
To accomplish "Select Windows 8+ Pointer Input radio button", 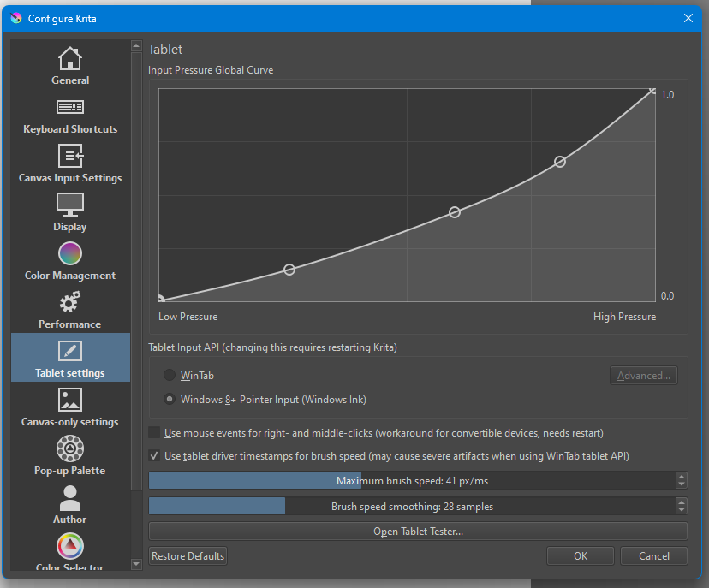I will click(x=170, y=399).
